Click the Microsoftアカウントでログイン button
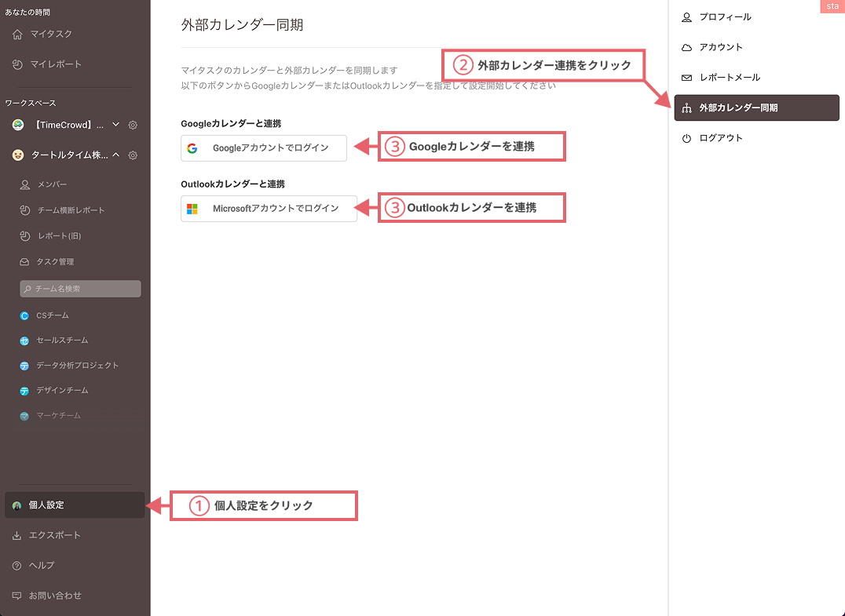The width and height of the screenshot is (845, 616). pos(269,209)
